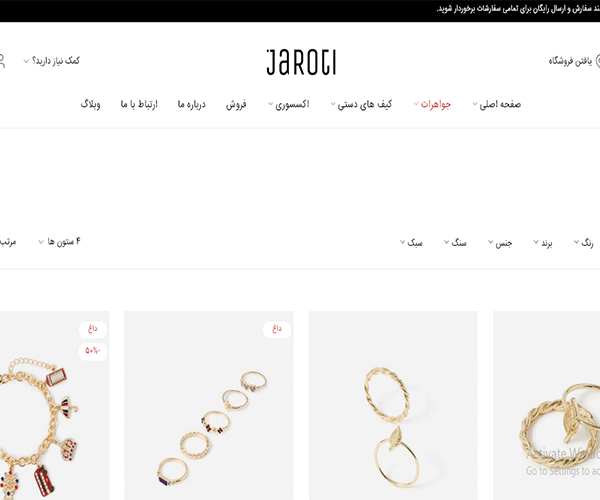The width and height of the screenshot is (600, 500).
Task: Open the جنس material filter dropdown
Action: 500,243
